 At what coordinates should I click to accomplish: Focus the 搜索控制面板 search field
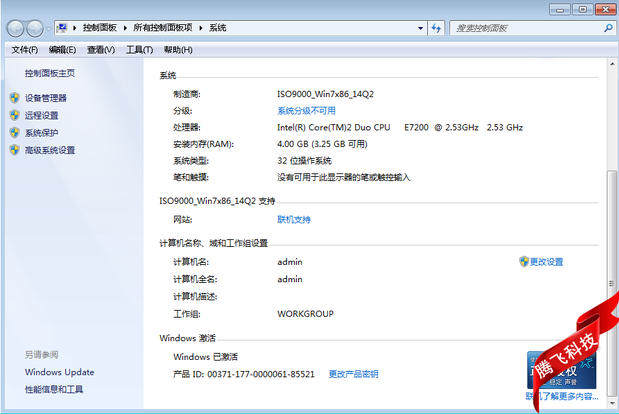(527, 28)
